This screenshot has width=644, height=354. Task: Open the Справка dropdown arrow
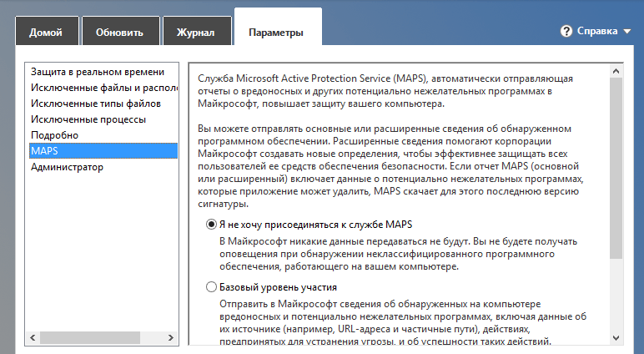[x=626, y=32]
